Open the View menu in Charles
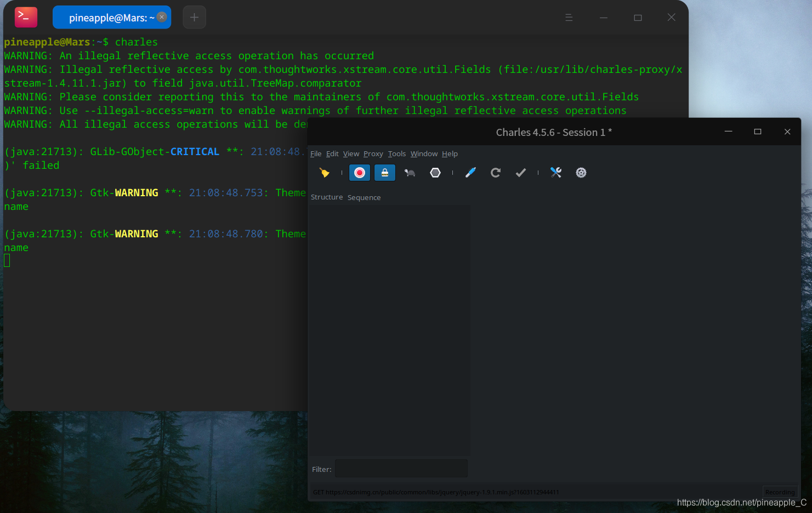 (351, 154)
